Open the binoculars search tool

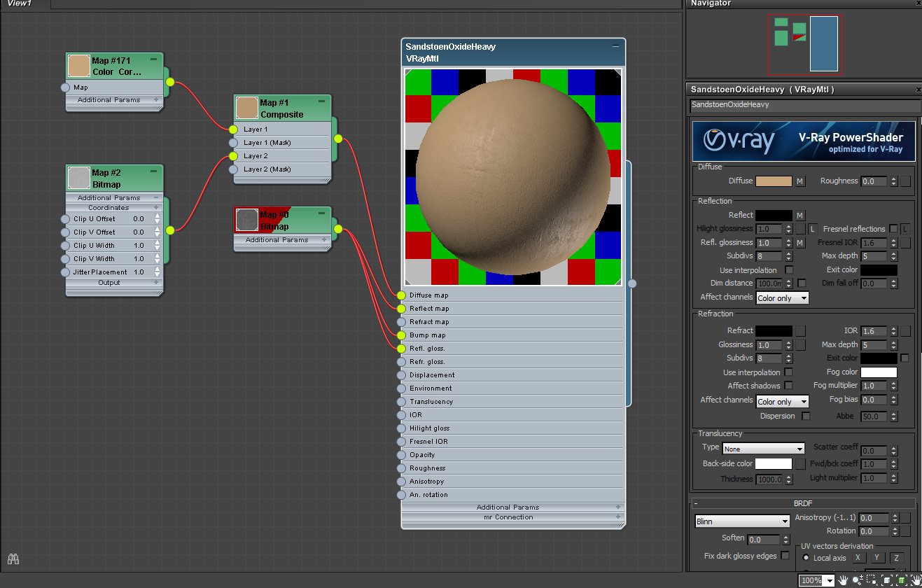coord(13,559)
